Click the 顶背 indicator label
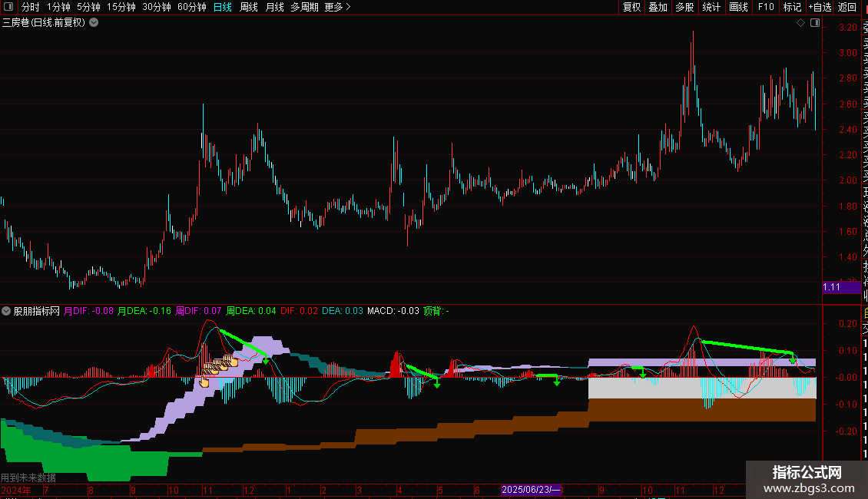The width and height of the screenshot is (868, 499). [x=436, y=311]
